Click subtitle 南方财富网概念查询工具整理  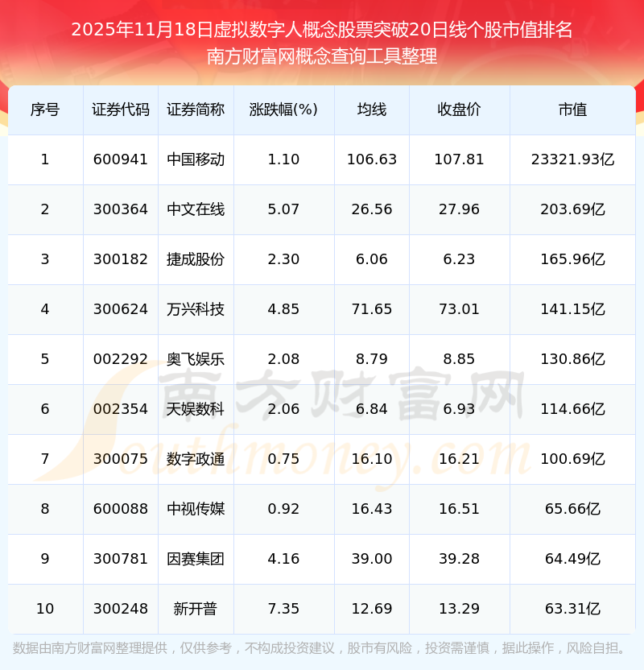[322, 56]
